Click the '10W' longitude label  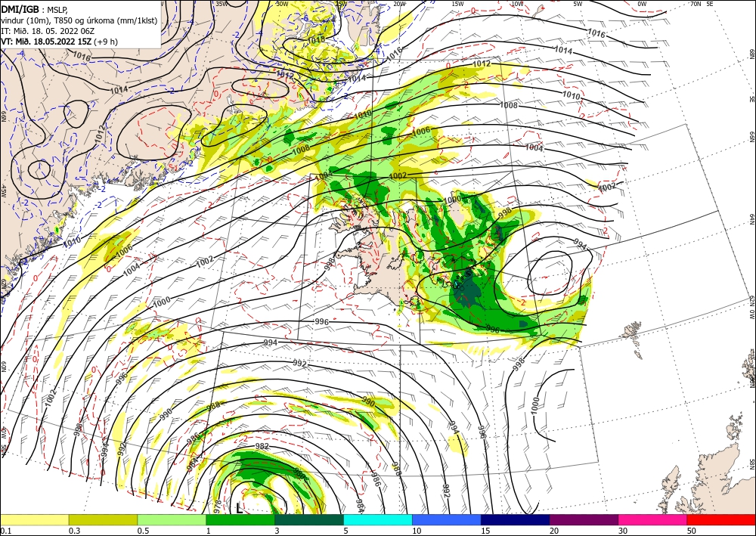click(517, 4)
